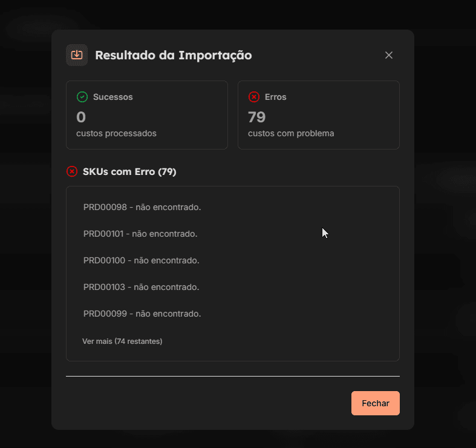Viewport: 476px width, 448px height.
Task: Select the PRD00098 não encontrado entry
Action: pyautogui.click(x=142, y=207)
